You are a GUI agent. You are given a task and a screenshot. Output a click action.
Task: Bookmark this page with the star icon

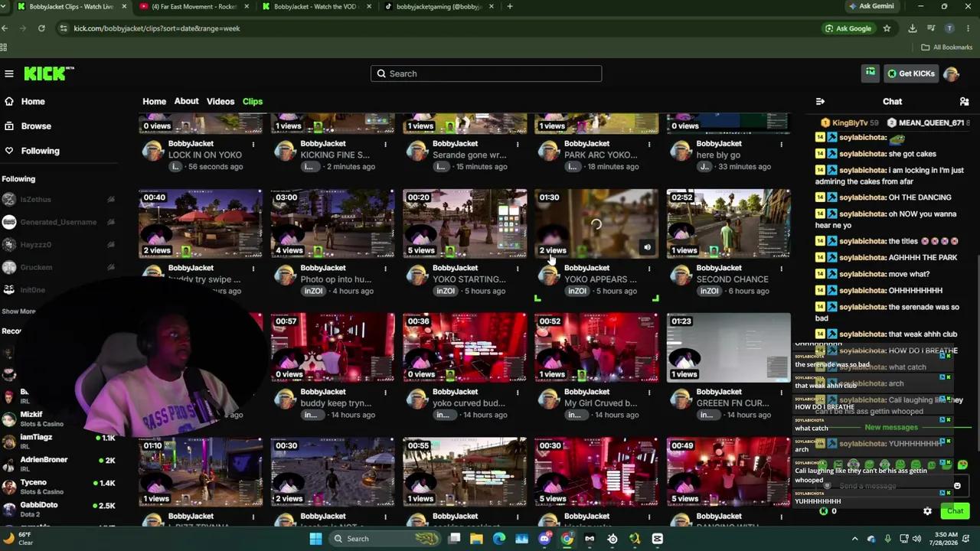coord(887,28)
